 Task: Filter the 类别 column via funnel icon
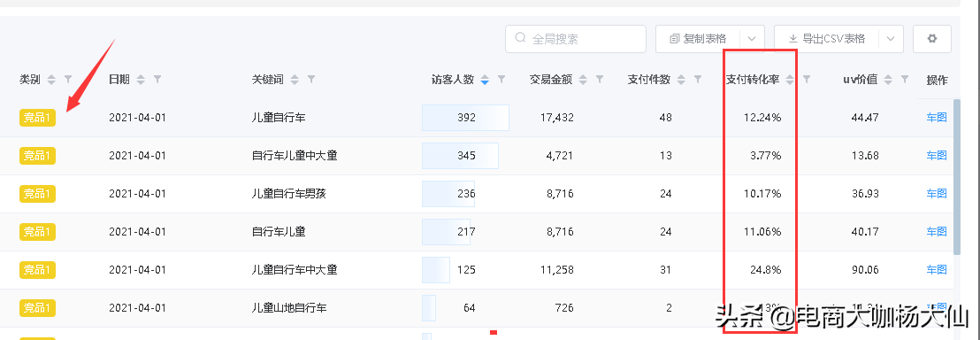click(68, 80)
